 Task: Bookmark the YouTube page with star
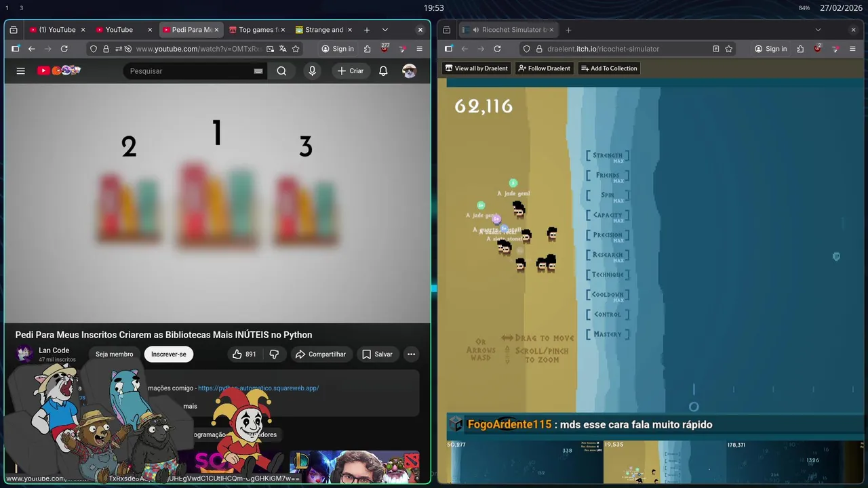point(296,49)
